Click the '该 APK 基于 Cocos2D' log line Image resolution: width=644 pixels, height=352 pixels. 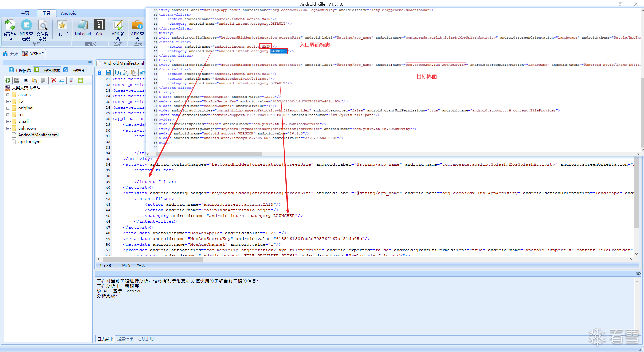(119, 291)
